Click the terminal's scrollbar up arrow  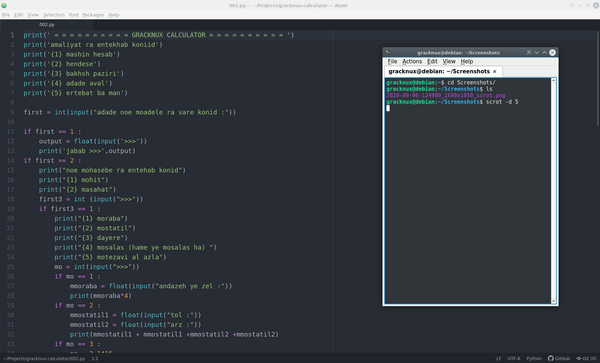553,81
